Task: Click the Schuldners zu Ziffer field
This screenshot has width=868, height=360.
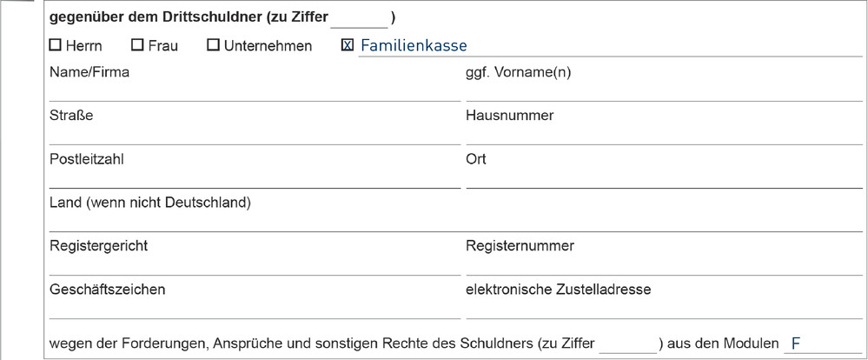Action: point(628,344)
